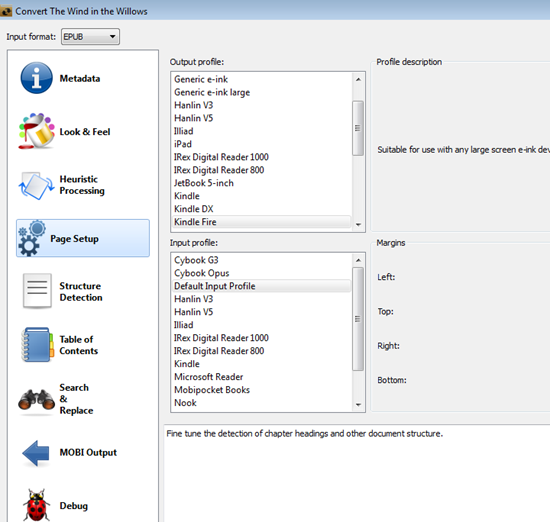This screenshot has width=550, height=522.
Task: Open Table of Contents notebook icon
Action: (37, 344)
